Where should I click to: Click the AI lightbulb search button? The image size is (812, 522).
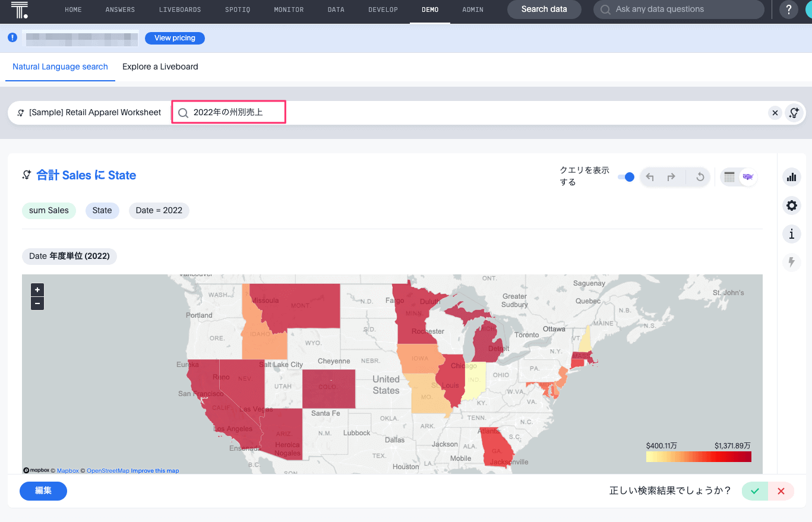point(794,113)
